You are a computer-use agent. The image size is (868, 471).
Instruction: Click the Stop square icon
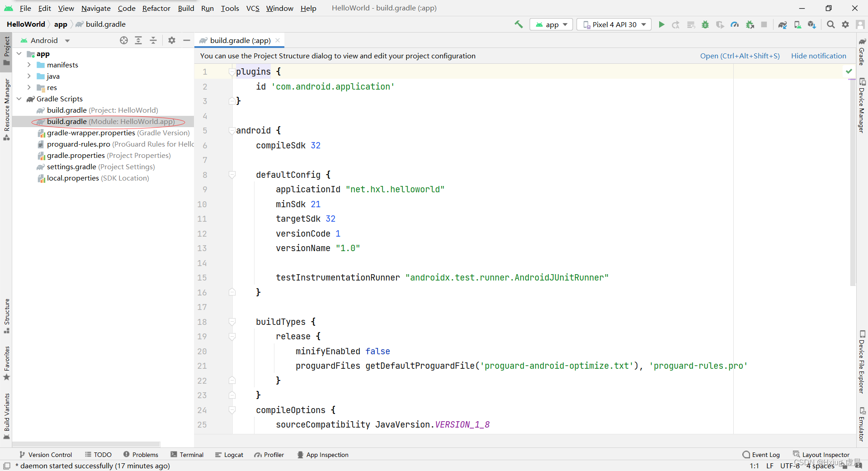[764, 24]
